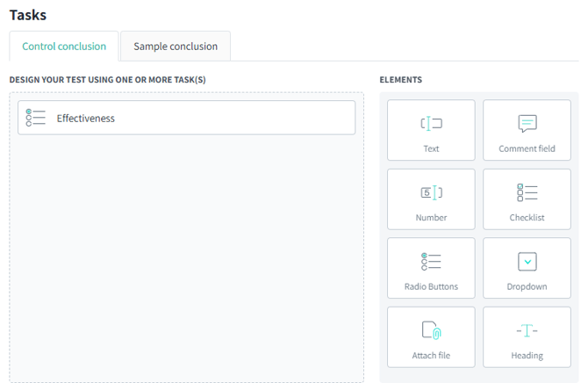Click the "Heading" tile label
Image resolution: width=588 pixels, height=383 pixels.
527,356
